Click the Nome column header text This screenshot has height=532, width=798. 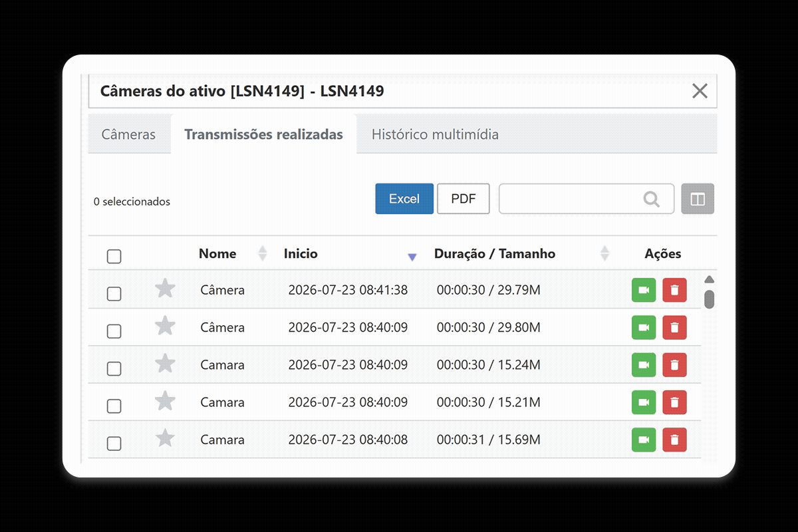pos(217,253)
